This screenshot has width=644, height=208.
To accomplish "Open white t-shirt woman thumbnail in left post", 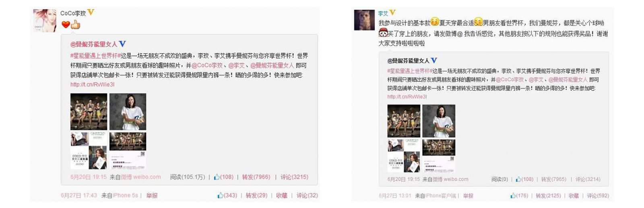I will [128, 111].
